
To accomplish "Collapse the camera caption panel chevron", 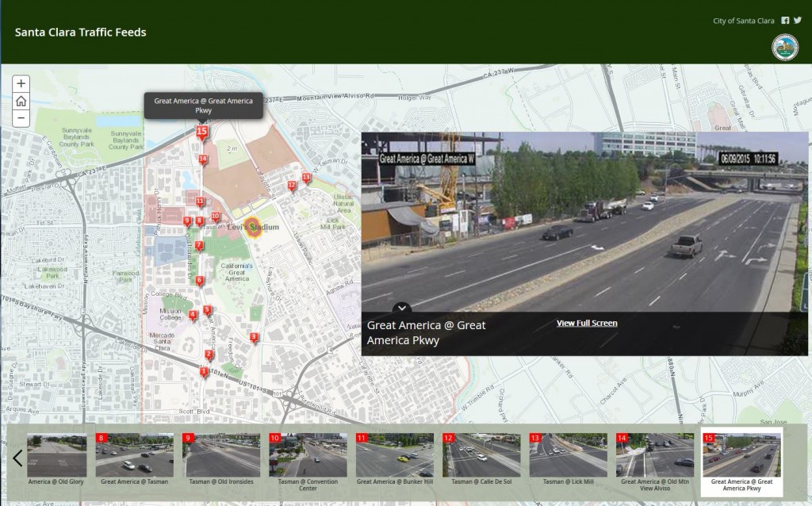I will (x=402, y=308).
